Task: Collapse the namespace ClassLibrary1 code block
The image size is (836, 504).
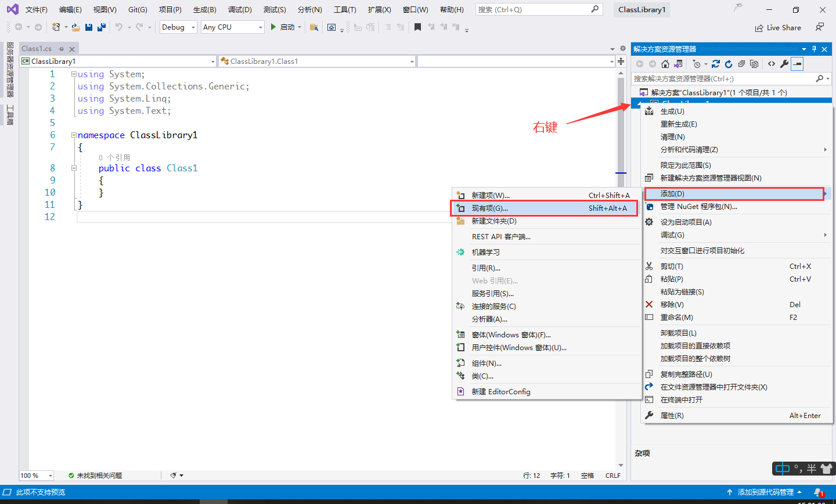Action: (x=74, y=135)
